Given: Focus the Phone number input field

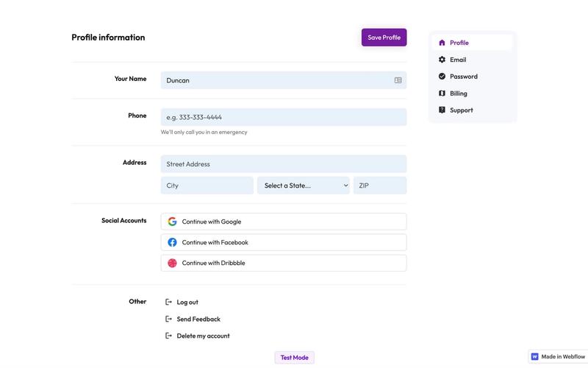Looking at the screenshot, I should pos(284,117).
